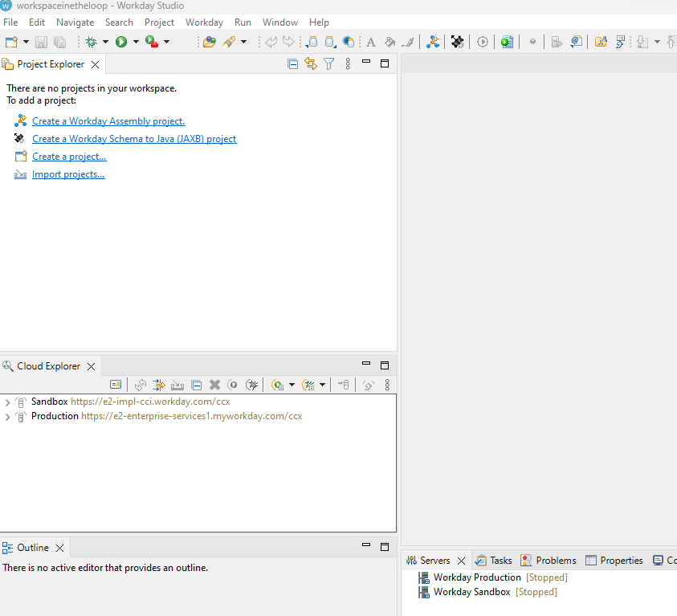Click the red Delete icon in Cloud Explorer
This screenshot has height=616, width=677.
[214, 385]
